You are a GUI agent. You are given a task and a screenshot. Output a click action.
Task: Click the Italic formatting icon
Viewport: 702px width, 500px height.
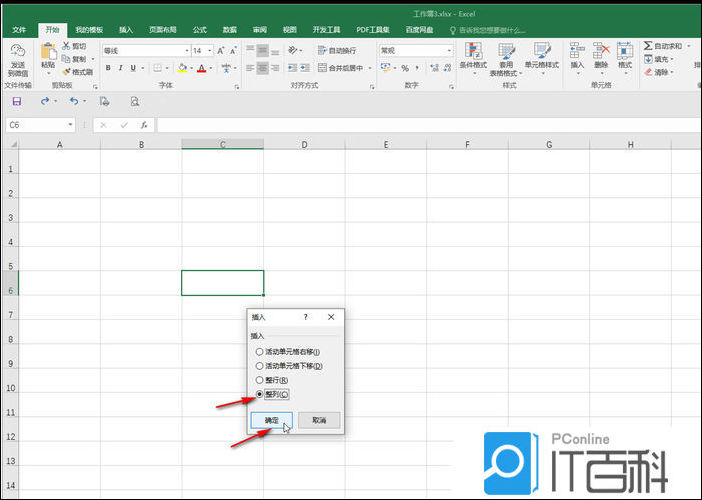pyautogui.click(x=121, y=68)
